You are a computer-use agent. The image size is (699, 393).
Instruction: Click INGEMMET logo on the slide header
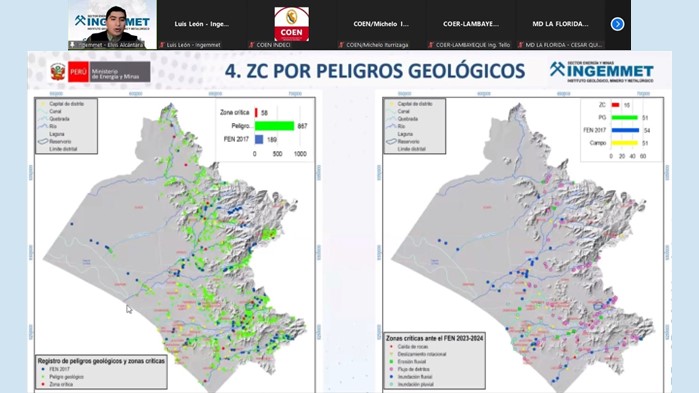point(601,71)
